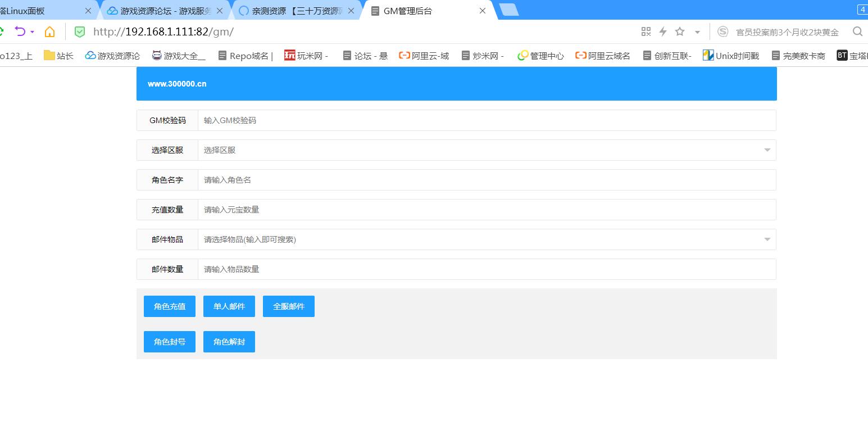Viewport: 868px width, 421px height.
Task: Open the QR code icon in address bar
Action: pos(646,31)
